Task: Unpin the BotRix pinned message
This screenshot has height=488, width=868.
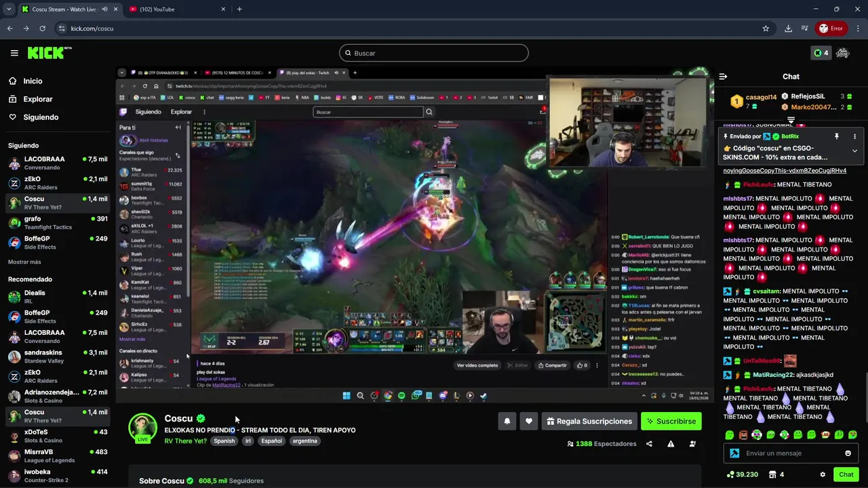Action: 837,136
